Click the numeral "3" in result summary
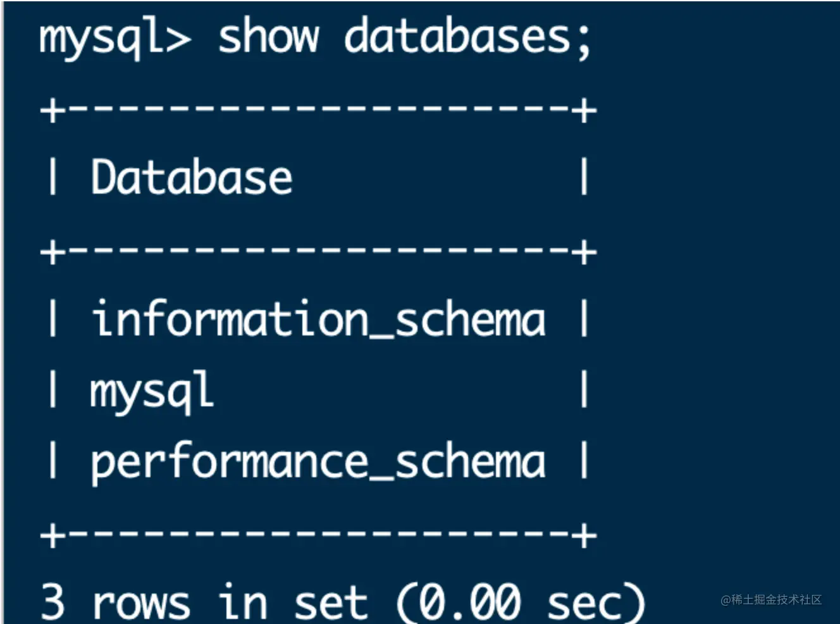Screen dimensions: 840x624 coord(52,601)
